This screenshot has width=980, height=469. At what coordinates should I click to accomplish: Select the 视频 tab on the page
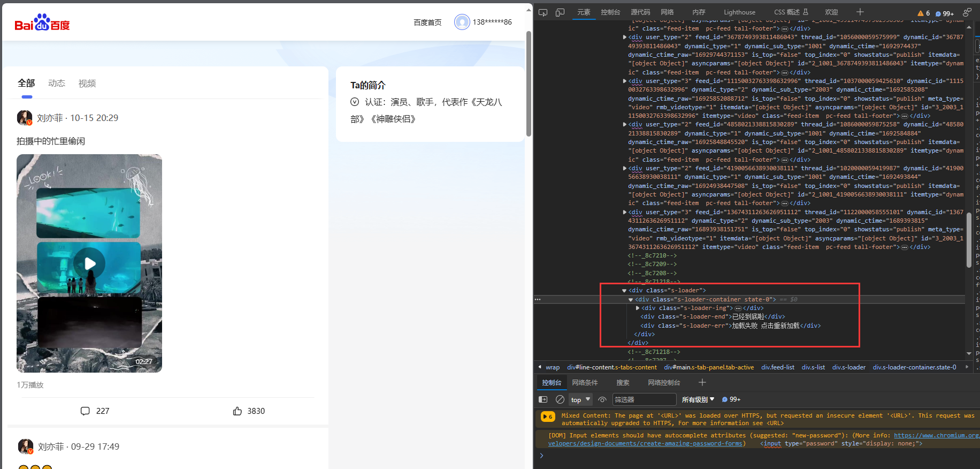pos(87,84)
